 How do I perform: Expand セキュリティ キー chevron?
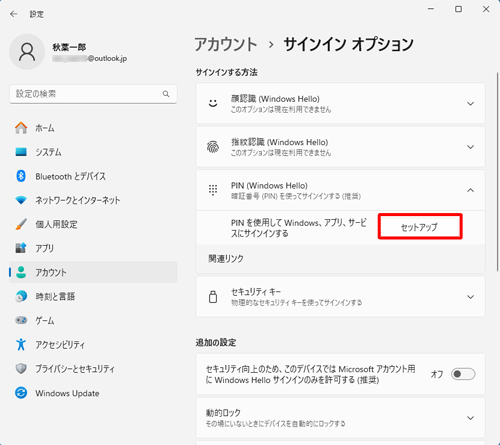(470, 297)
